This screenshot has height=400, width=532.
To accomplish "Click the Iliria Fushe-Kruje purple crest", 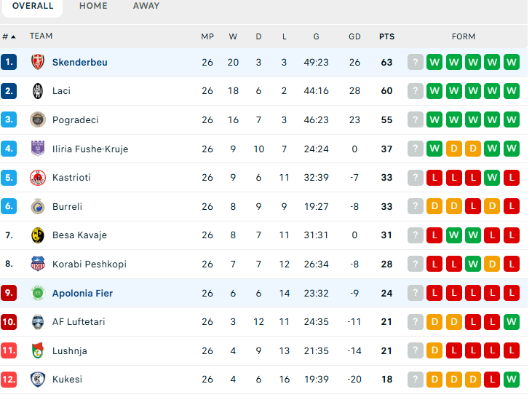I will point(38,149).
